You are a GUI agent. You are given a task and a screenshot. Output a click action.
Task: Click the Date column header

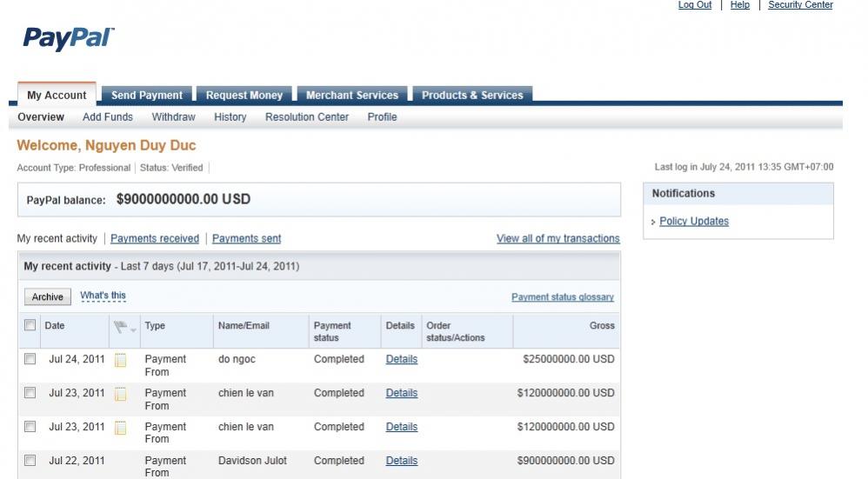coord(54,325)
